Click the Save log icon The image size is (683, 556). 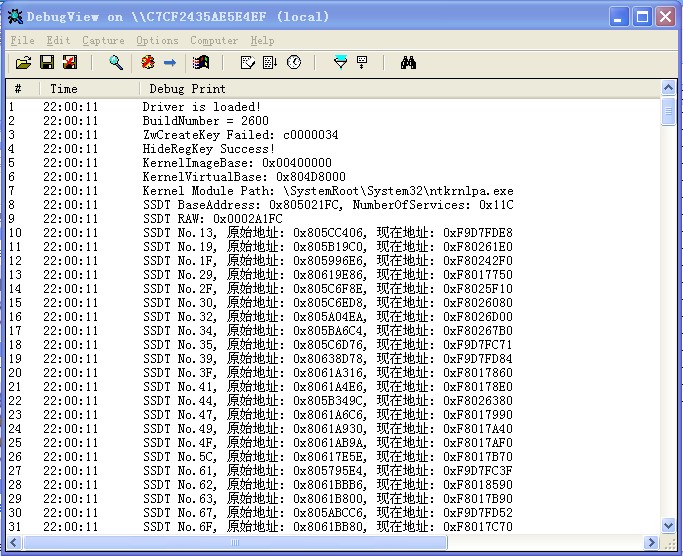(47, 63)
